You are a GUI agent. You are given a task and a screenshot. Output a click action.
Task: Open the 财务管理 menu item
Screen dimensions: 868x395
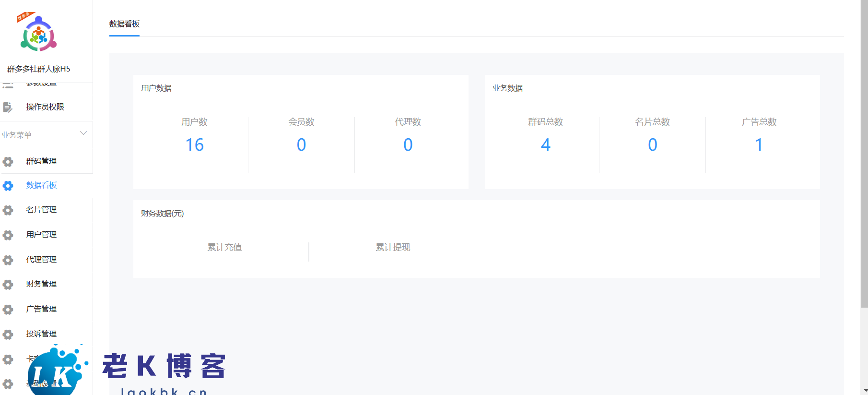click(41, 284)
